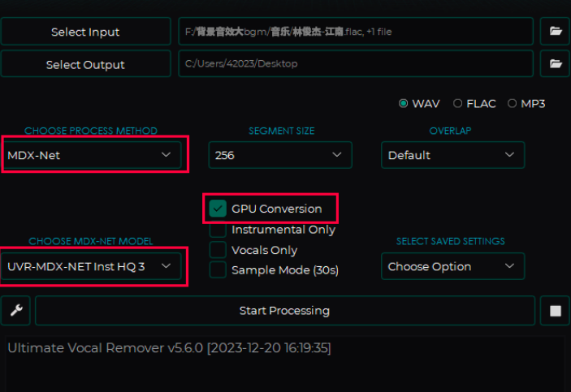This screenshot has height=392, width=571.
Task: Uncheck the GPU Conversion checkbox
Action: 218,209
